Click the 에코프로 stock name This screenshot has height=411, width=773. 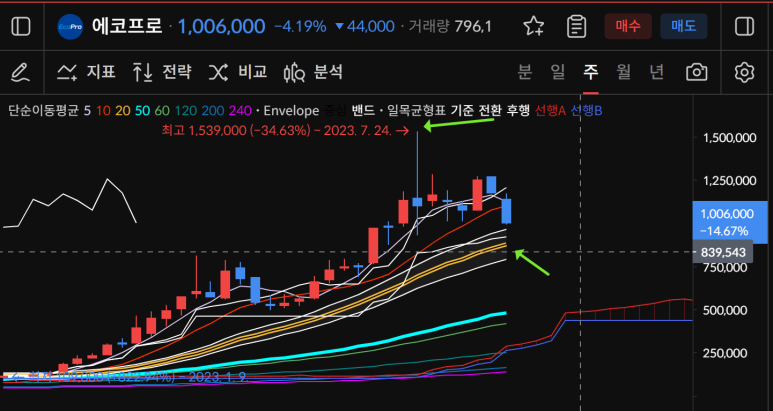point(127,26)
